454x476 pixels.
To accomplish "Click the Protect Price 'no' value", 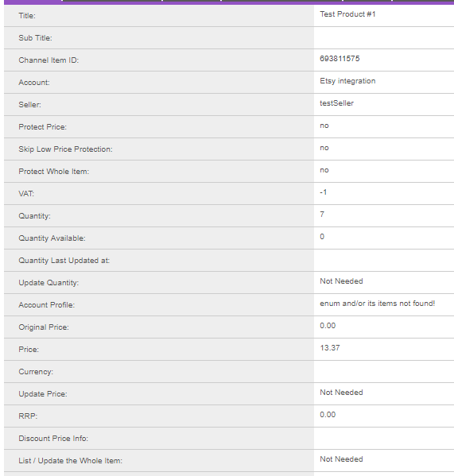I will click(324, 126).
